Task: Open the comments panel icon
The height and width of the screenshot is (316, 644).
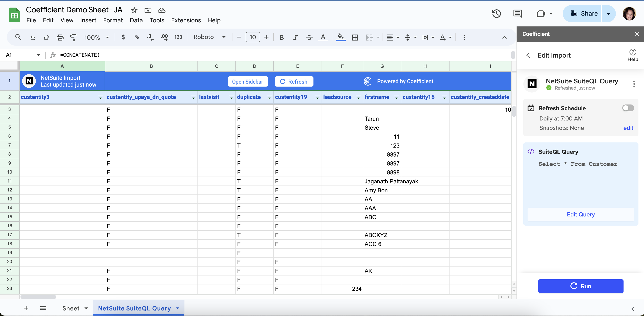Action: point(518,13)
